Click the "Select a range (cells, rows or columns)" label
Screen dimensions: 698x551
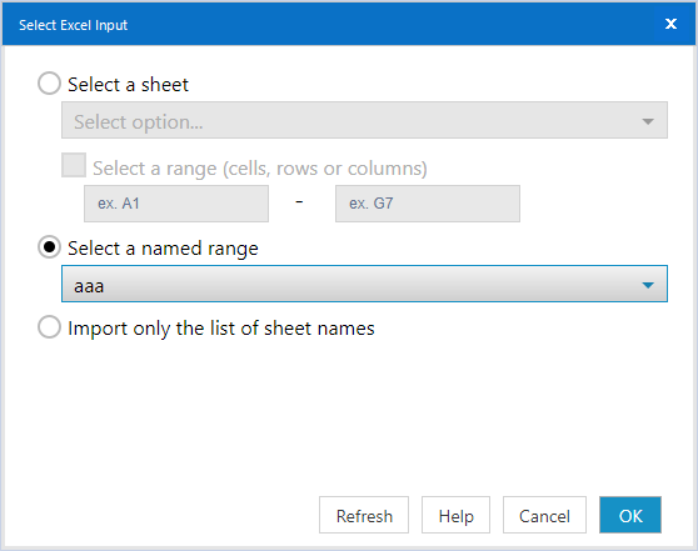point(260,168)
